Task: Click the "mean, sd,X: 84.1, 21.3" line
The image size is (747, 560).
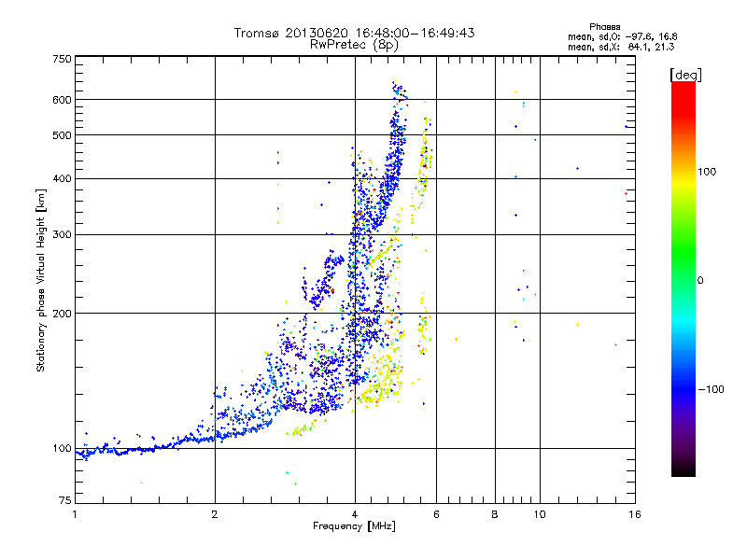Action: click(621, 47)
